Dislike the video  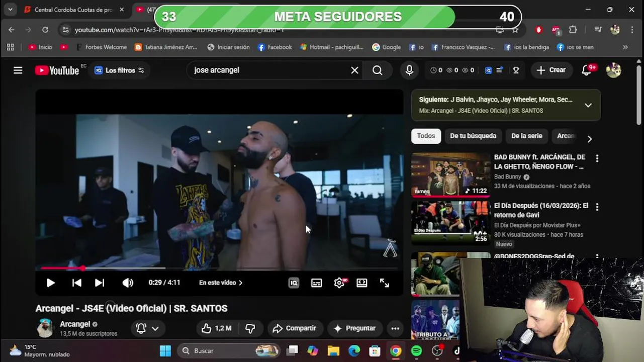(x=250, y=329)
